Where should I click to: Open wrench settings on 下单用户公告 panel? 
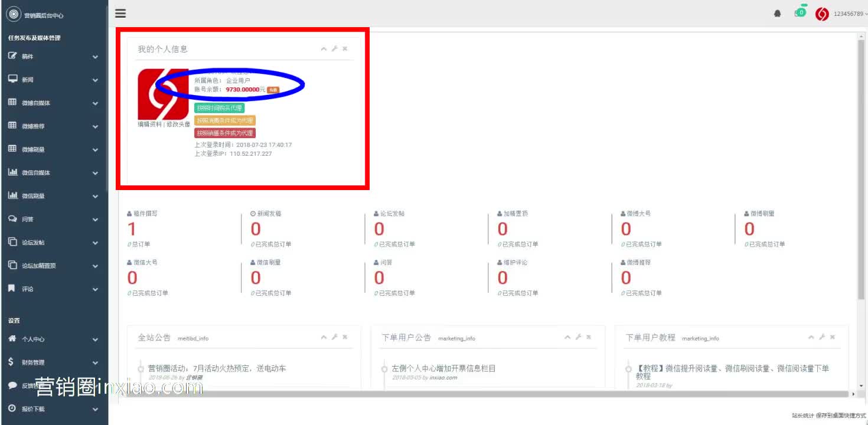pyautogui.click(x=578, y=337)
